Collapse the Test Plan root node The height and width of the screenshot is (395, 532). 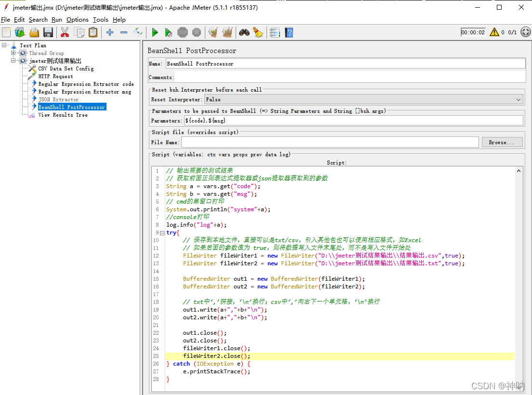pyautogui.click(x=5, y=45)
